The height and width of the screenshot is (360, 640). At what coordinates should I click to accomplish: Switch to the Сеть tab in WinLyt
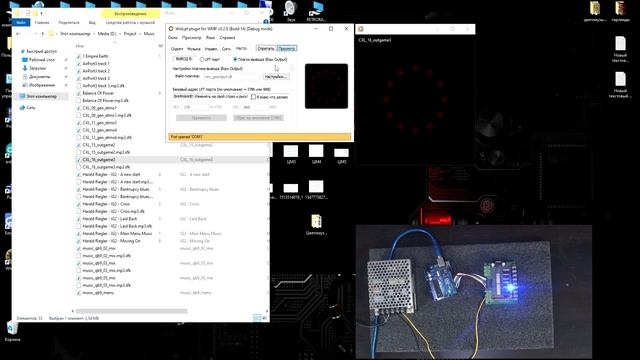point(226,49)
